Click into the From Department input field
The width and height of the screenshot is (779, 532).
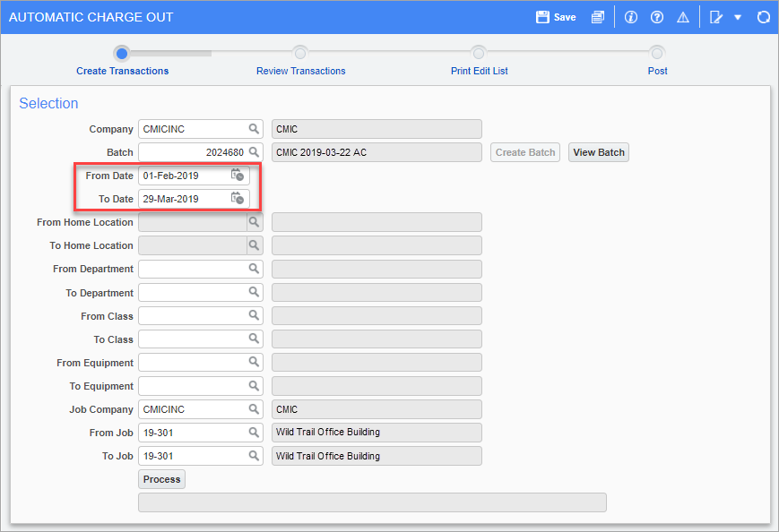(192, 269)
